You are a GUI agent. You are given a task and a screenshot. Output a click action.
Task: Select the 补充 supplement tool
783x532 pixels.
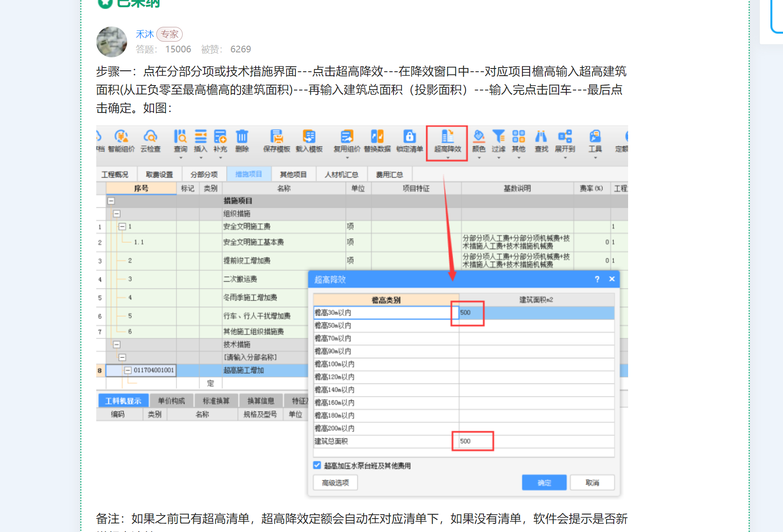click(x=220, y=141)
